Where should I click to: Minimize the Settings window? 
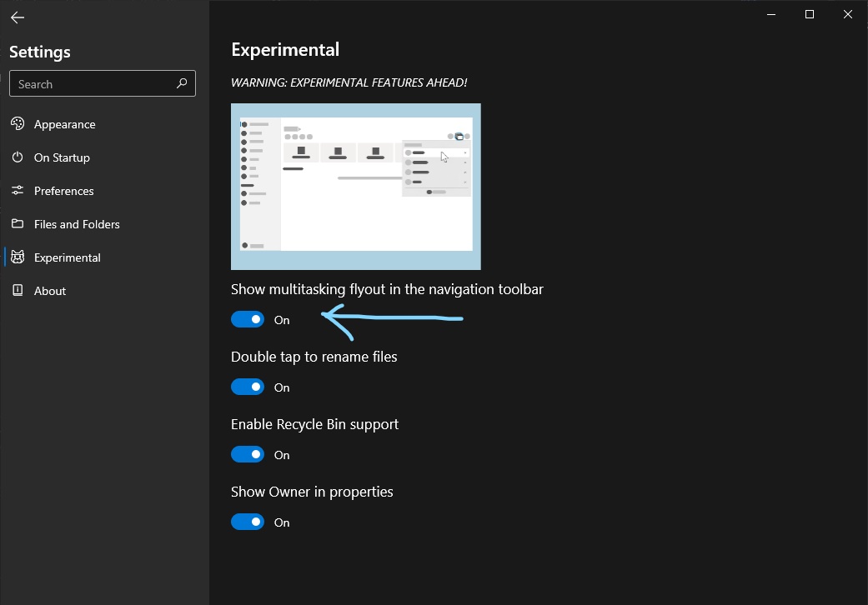pyautogui.click(x=770, y=14)
